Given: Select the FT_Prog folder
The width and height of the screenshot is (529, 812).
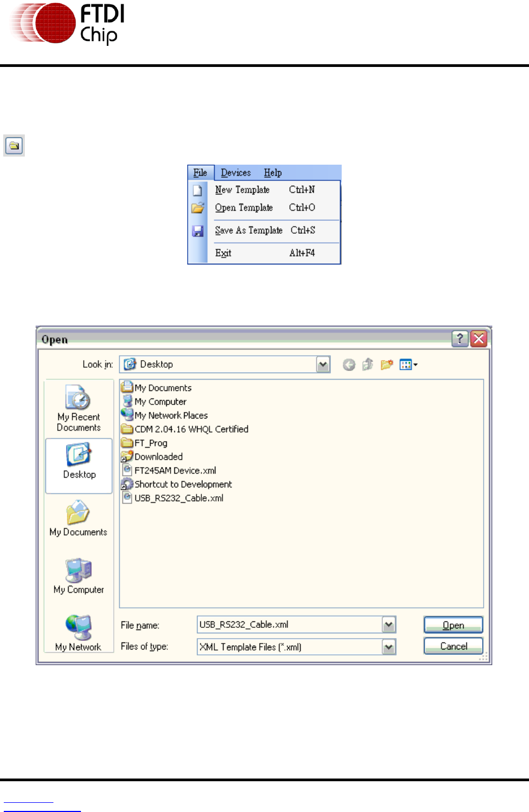Looking at the screenshot, I should click(145, 443).
